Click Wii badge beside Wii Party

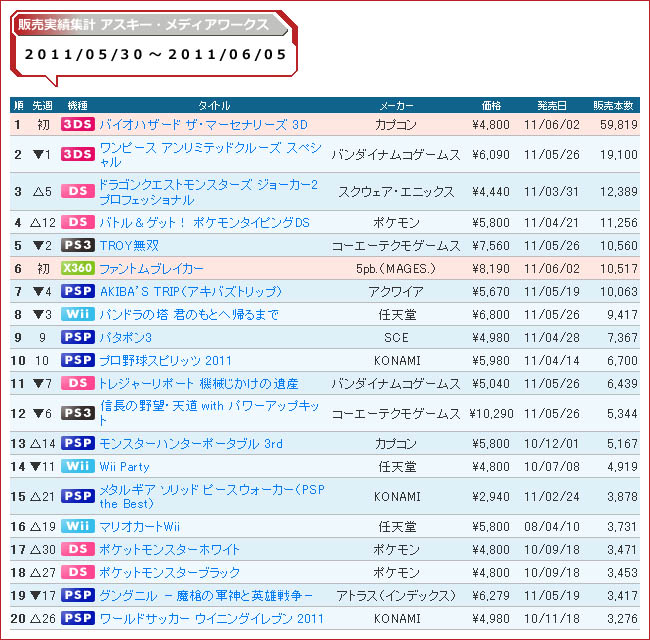tap(78, 466)
